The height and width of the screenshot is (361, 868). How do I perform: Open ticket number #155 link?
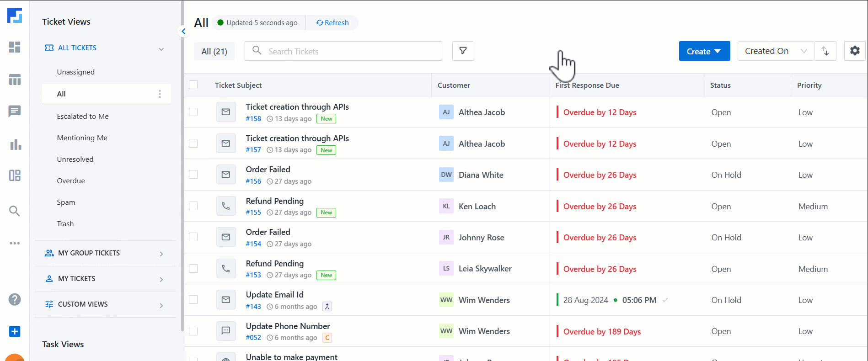253,212
